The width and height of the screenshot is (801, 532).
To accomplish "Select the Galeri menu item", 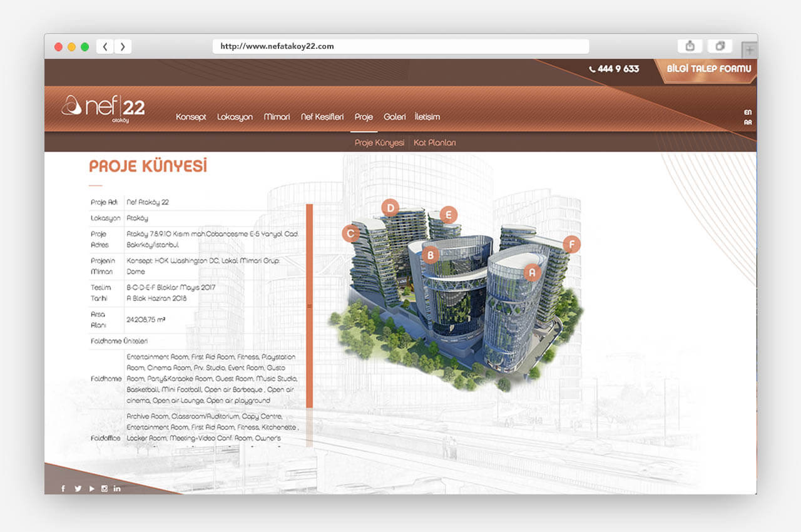I will (395, 116).
